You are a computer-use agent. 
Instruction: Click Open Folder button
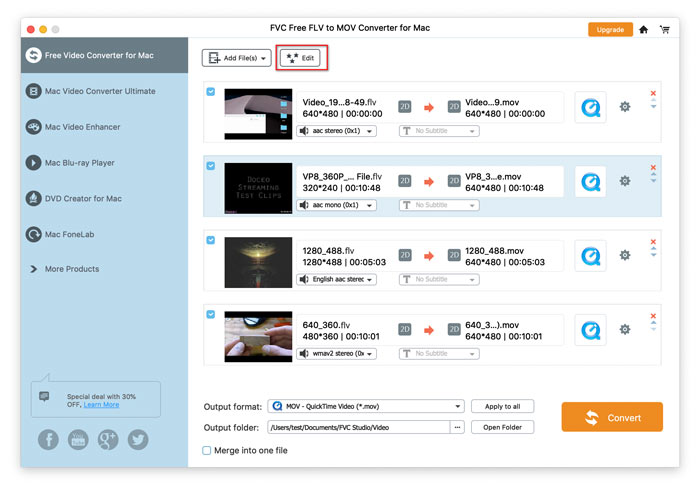point(502,427)
